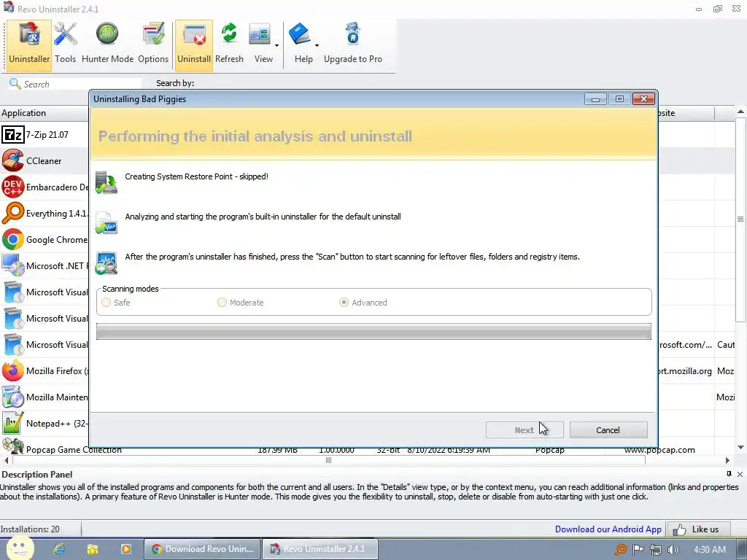747x560 pixels.
Task: Click the scan leftovers step icon
Action: pyautogui.click(x=107, y=263)
